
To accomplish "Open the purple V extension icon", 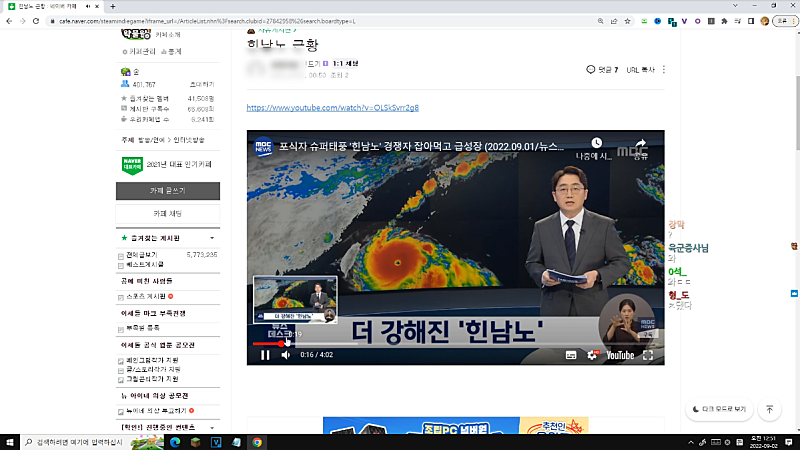I will coord(684,21).
